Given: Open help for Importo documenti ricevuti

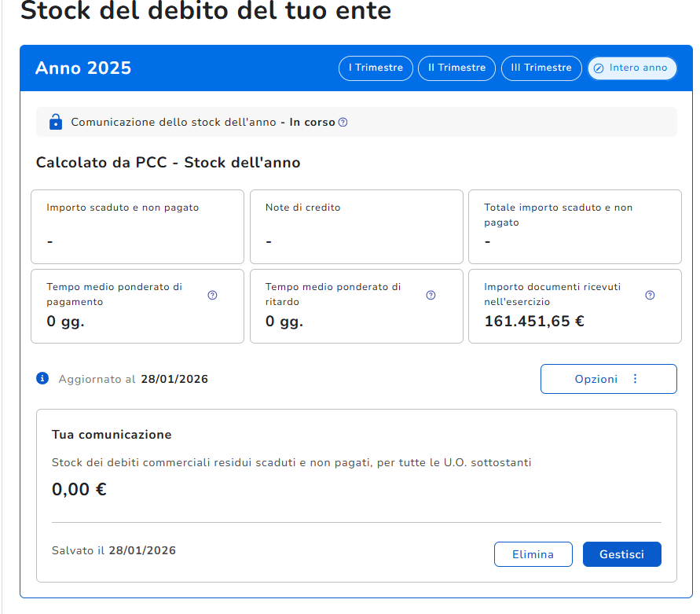Looking at the screenshot, I should tap(650, 295).
